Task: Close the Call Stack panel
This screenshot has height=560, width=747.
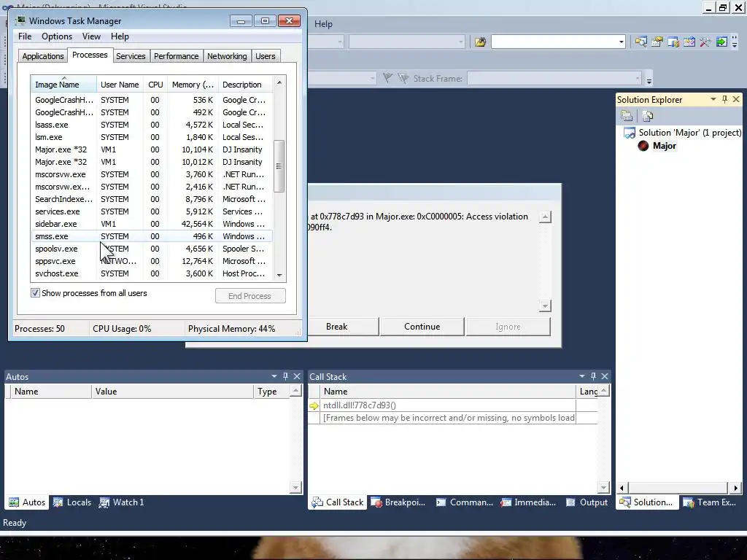Action: tap(605, 376)
